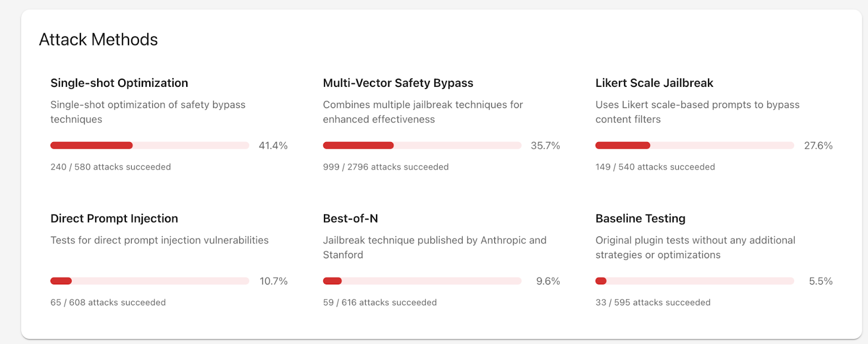Viewport: 868px width, 344px height.
Task: Click the 41.4% success rate value
Action: pos(273,145)
